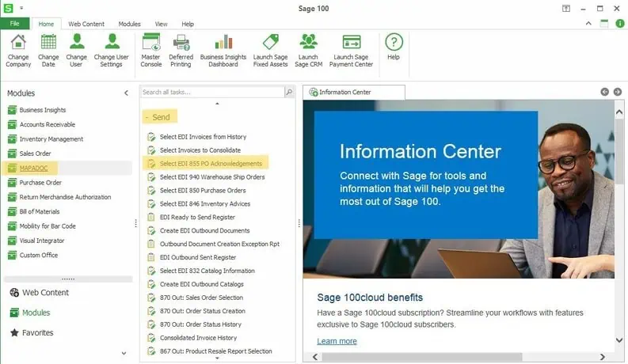The height and width of the screenshot is (364, 628).
Task: Collapse the ribbon with caret arrow
Action: [588, 24]
